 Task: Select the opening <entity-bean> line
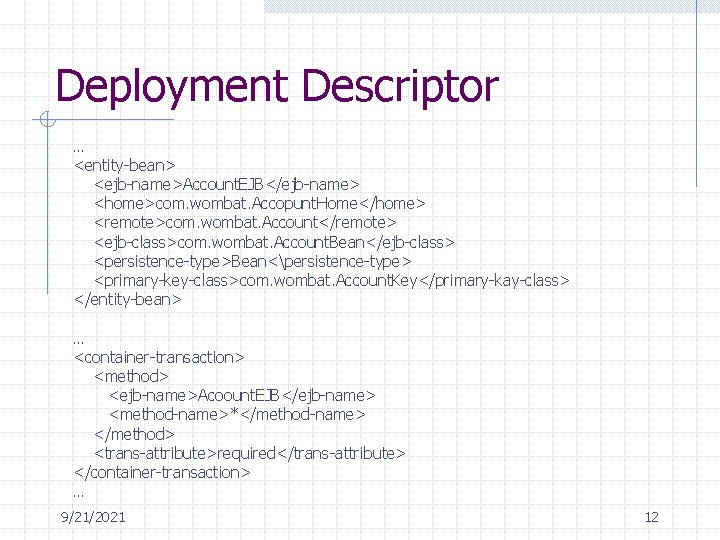pyautogui.click(x=125, y=165)
